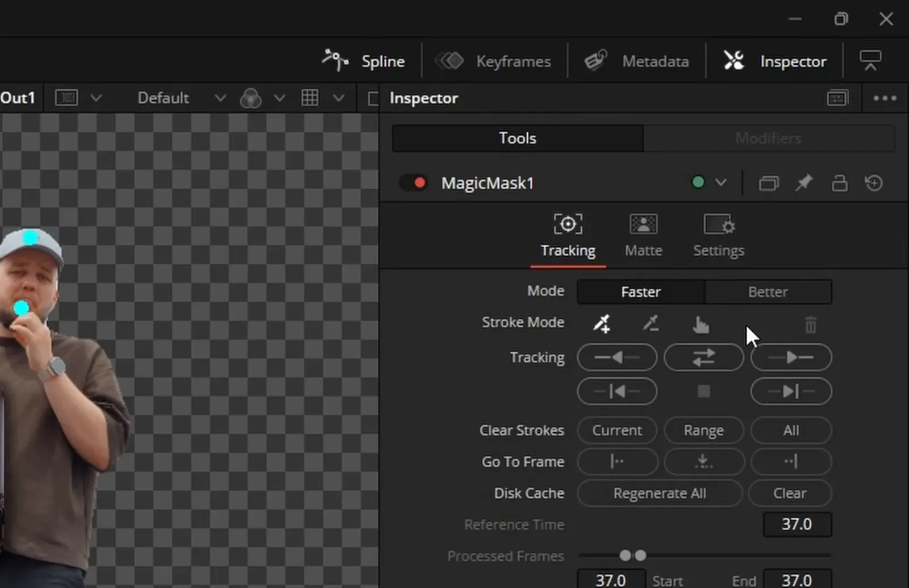The width and height of the screenshot is (909, 588).
Task: Toggle MagicMask1 enable switch
Action: click(x=414, y=183)
